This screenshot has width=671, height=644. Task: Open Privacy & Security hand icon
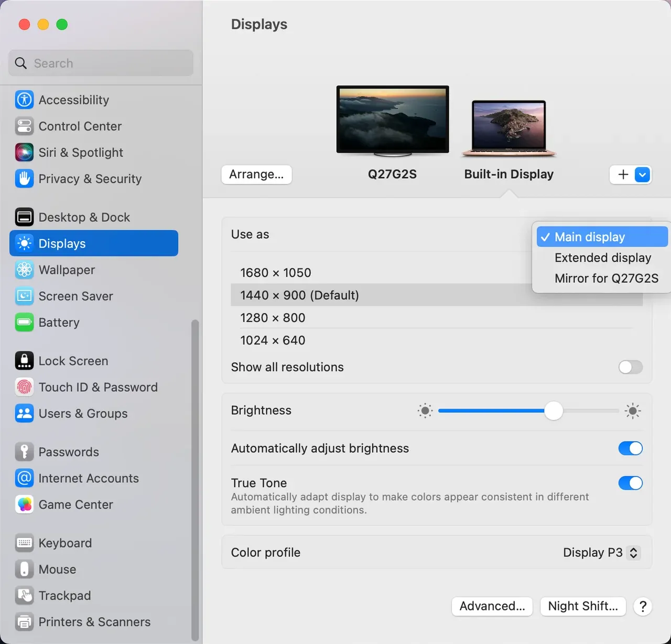pos(24,178)
